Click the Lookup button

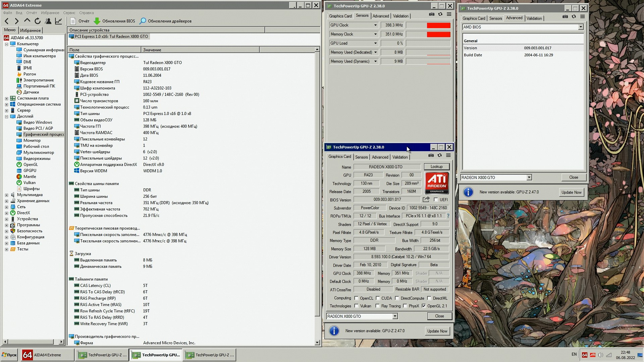pyautogui.click(x=436, y=167)
